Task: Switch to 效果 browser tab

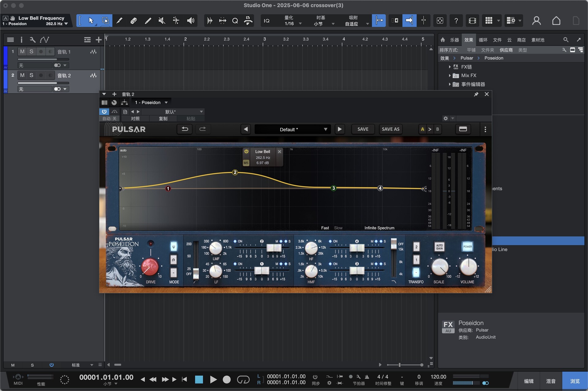Action: tap(469, 40)
